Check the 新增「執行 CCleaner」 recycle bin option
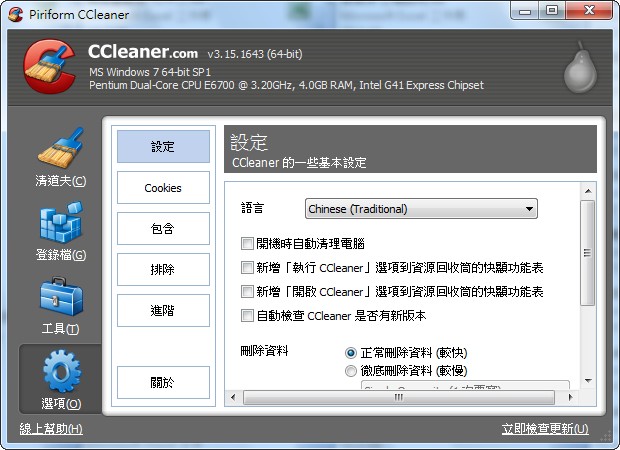 tap(248, 267)
